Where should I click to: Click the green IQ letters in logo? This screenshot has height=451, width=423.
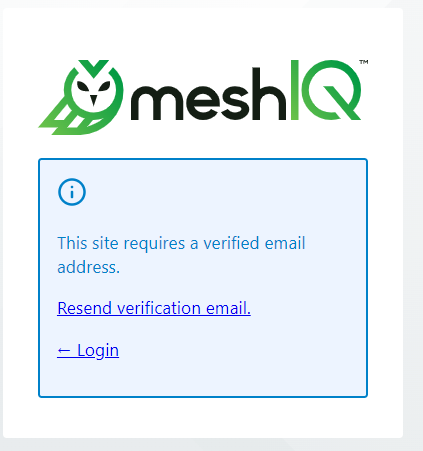coord(326,90)
